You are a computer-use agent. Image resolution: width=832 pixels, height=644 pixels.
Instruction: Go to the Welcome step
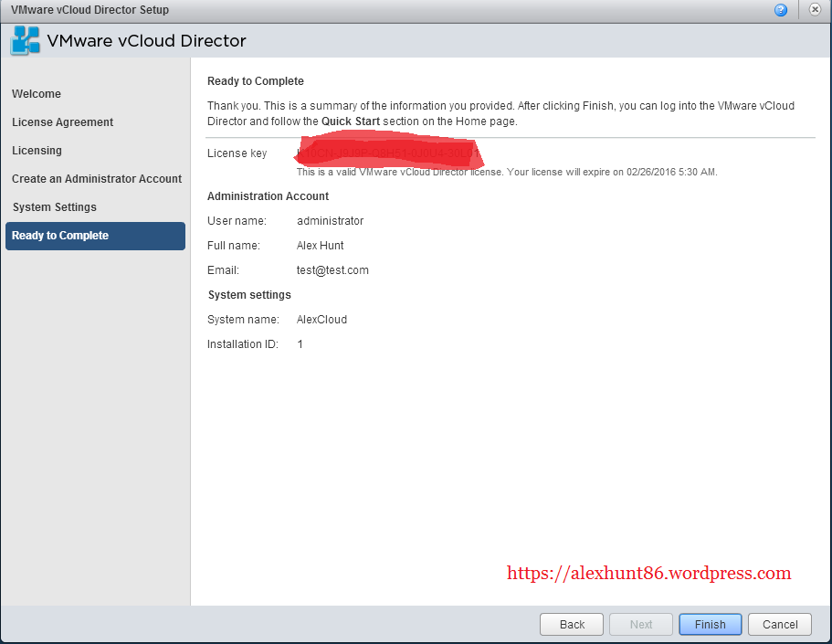tap(37, 94)
